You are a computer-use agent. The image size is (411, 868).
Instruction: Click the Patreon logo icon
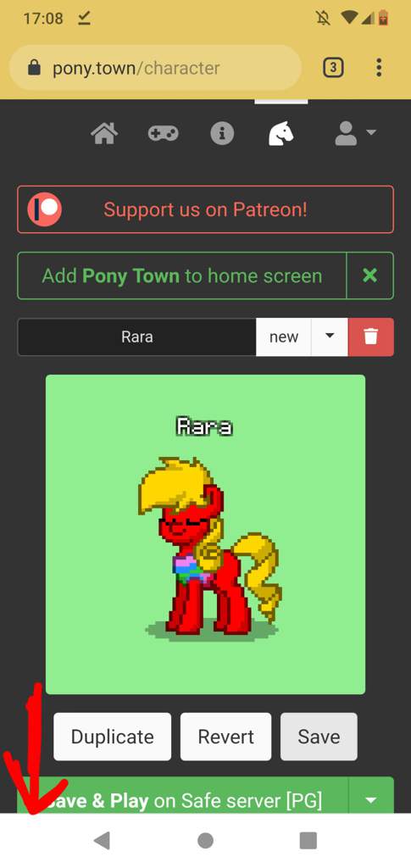pyautogui.click(x=45, y=210)
